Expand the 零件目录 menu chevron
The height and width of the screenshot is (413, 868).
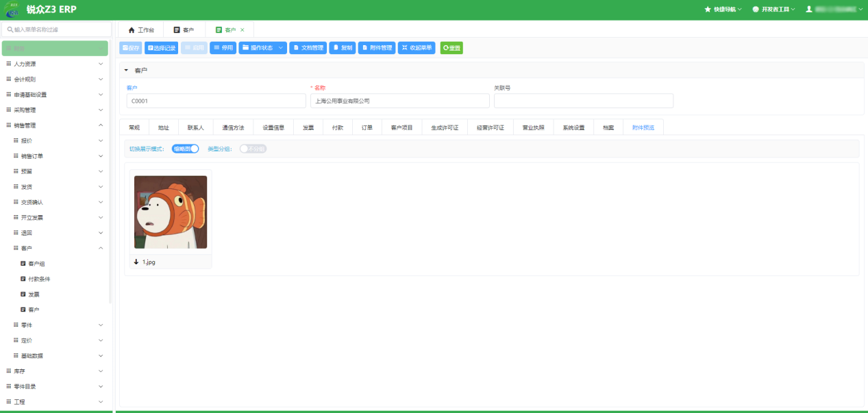pyautogui.click(x=101, y=387)
